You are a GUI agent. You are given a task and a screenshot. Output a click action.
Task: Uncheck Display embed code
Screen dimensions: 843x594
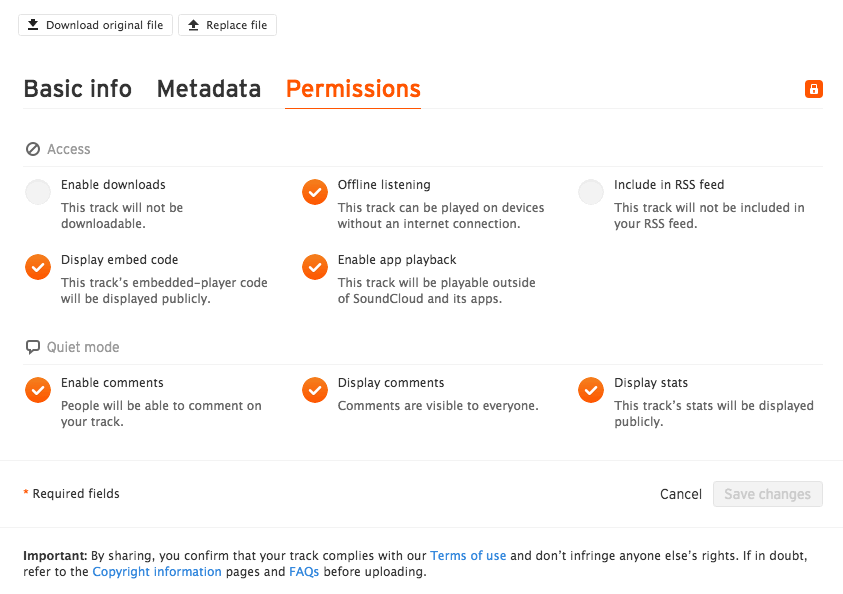click(x=38, y=267)
